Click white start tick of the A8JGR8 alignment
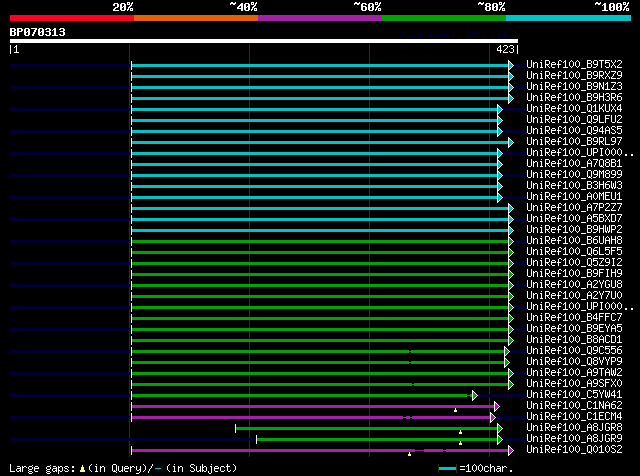640x476 pixels. tap(236, 429)
